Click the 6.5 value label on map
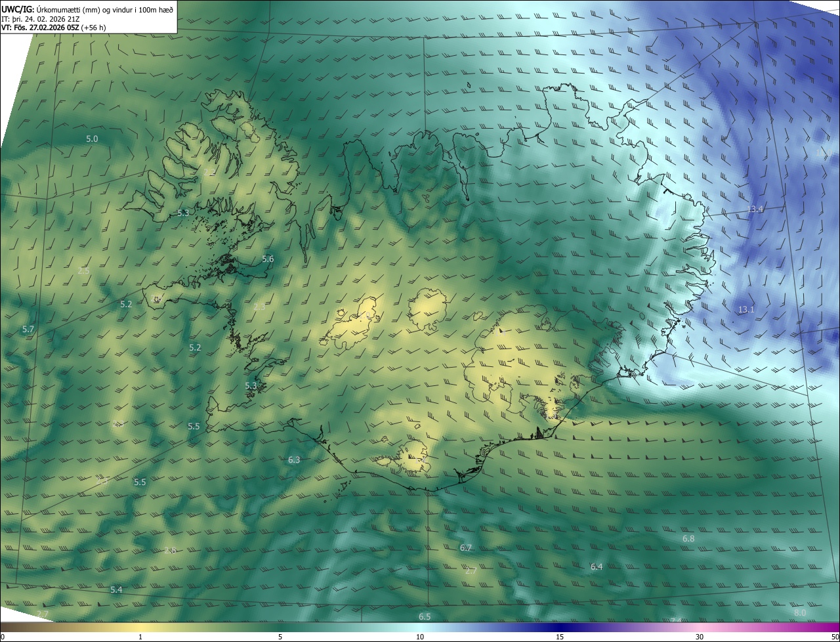The height and width of the screenshot is (642, 840). tap(425, 616)
